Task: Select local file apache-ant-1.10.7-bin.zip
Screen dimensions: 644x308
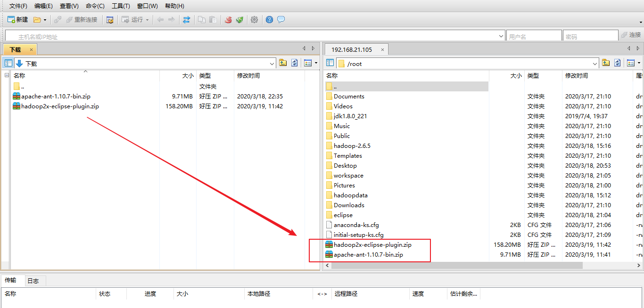Action: pyautogui.click(x=56, y=96)
